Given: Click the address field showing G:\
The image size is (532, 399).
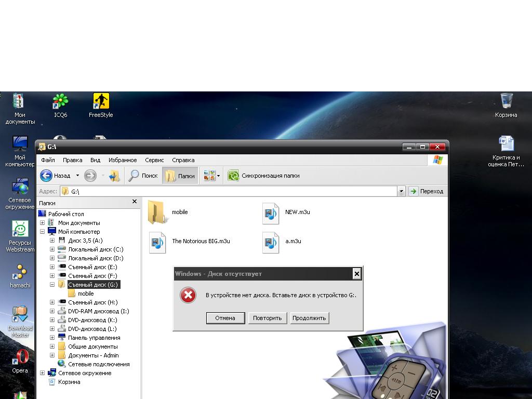Looking at the screenshot, I should [x=229, y=191].
